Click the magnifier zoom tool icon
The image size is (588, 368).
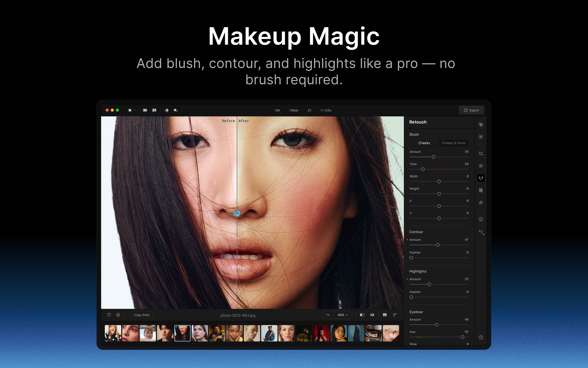point(176,110)
